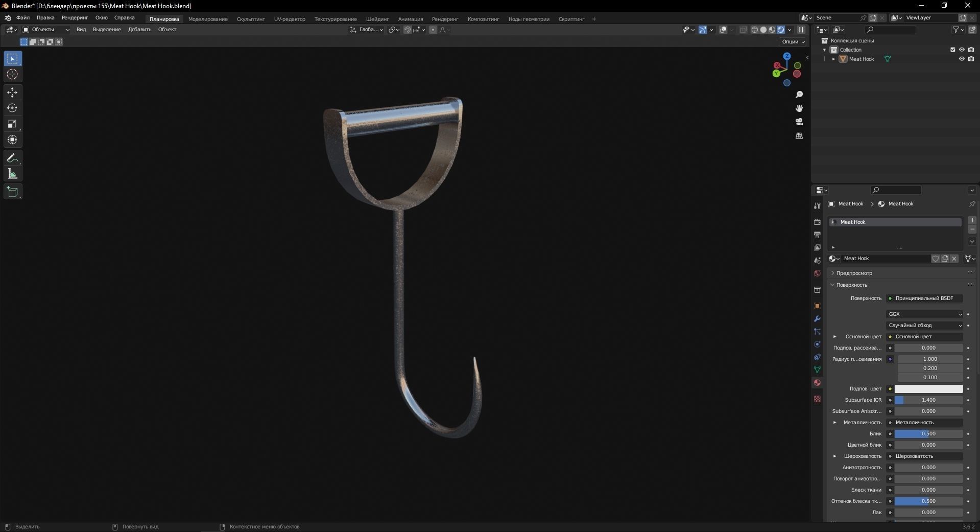Open the View Layer properties tab
The image size is (980, 532).
(817, 247)
